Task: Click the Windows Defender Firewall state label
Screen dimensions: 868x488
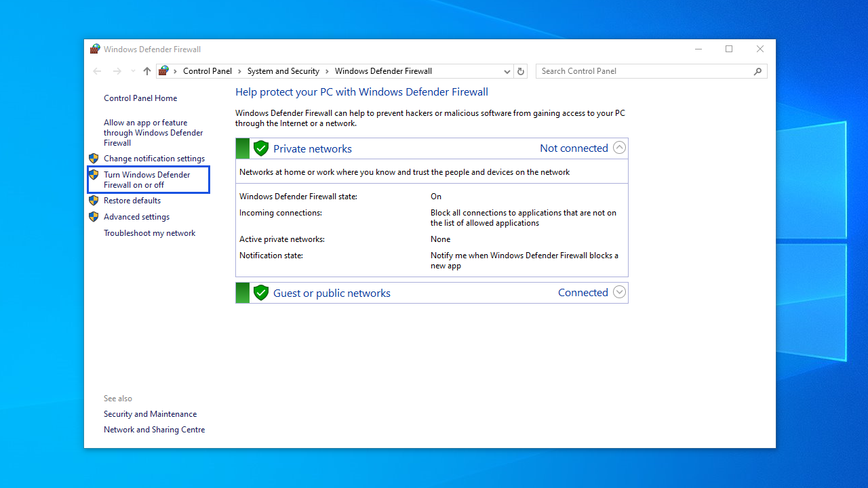Action: (x=298, y=197)
